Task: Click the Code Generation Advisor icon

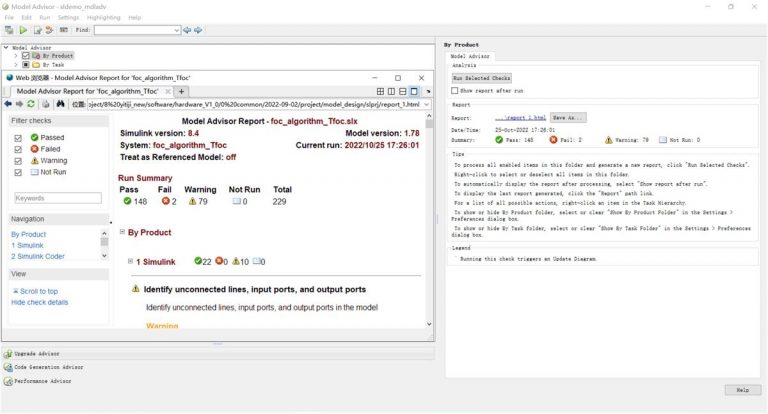Action: click(x=8, y=367)
